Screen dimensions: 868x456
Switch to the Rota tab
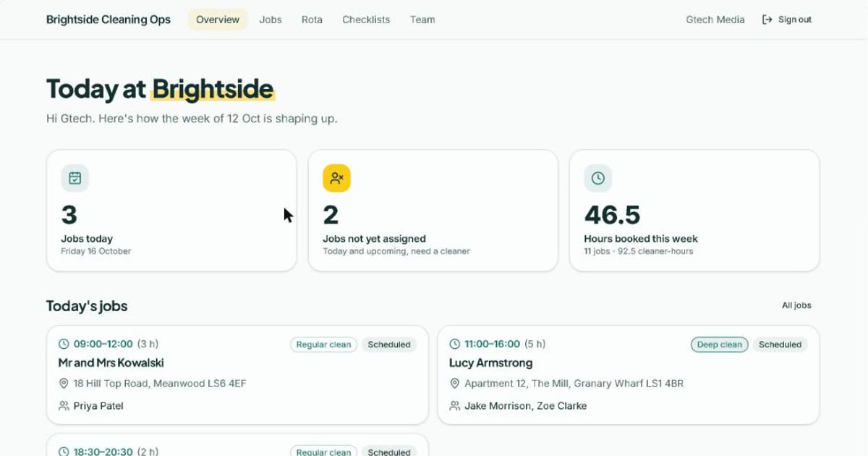(x=312, y=20)
